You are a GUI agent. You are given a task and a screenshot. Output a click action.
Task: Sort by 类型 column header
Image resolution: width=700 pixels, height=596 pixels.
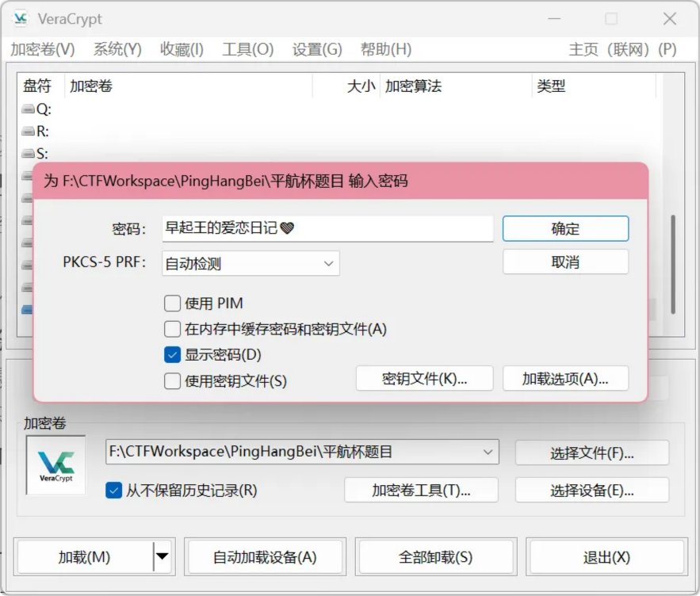[595, 86]
